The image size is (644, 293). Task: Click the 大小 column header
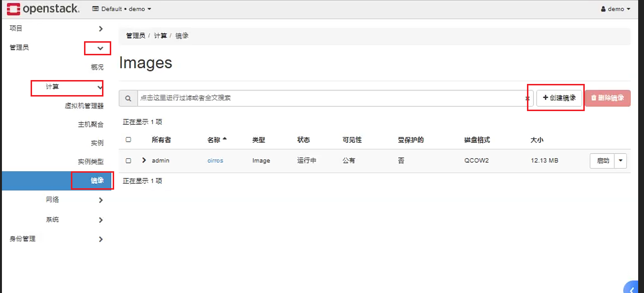pos(537,140)
